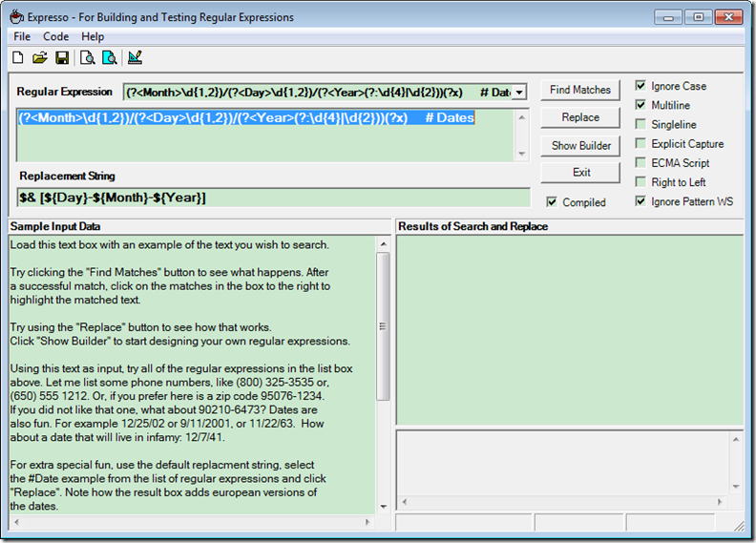
Task: Click the lower results horizontal scroll right arrow
Action: 720,502
